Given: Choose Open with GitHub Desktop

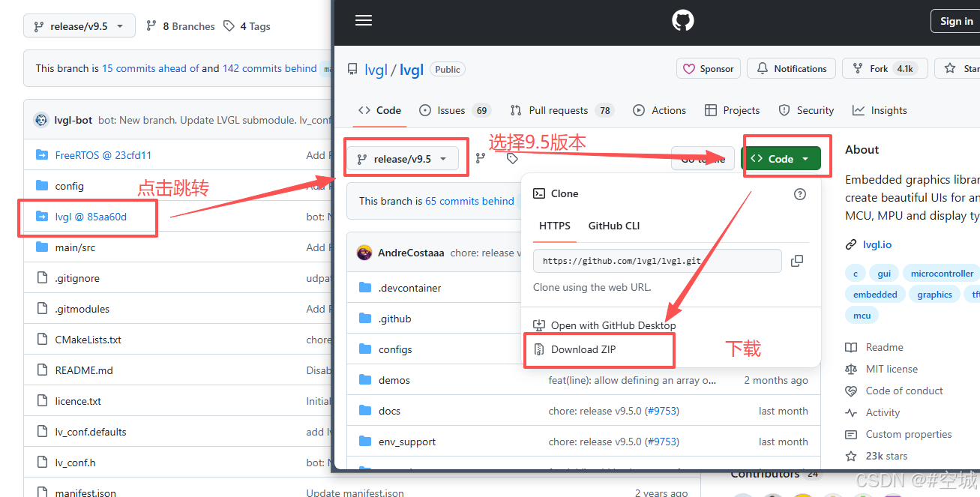Looking at the screenshot, I should coord(604,325).
